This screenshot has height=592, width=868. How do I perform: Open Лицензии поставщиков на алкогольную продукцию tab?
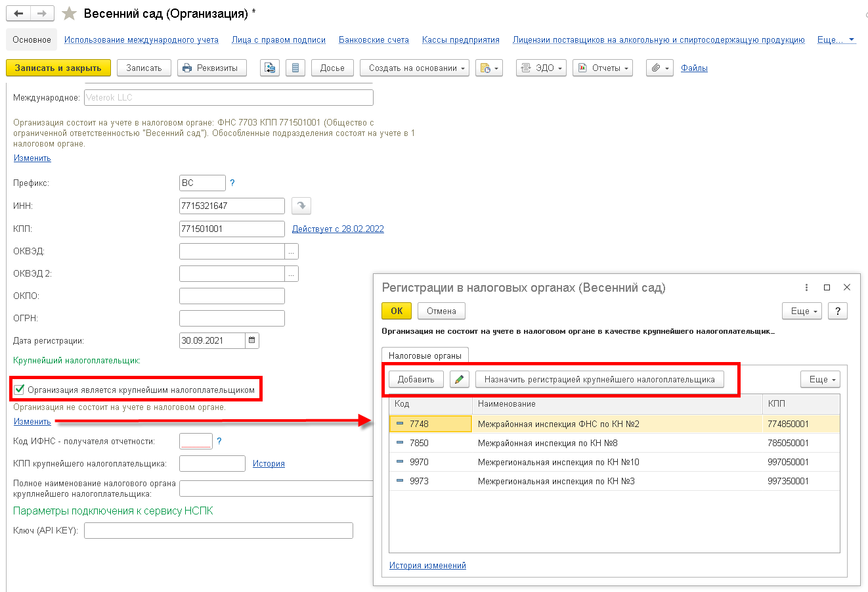pos(659,40)
